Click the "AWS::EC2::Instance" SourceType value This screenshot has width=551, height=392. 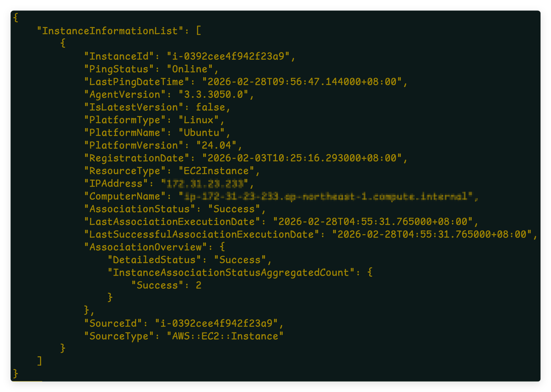(x=225, y=336)
